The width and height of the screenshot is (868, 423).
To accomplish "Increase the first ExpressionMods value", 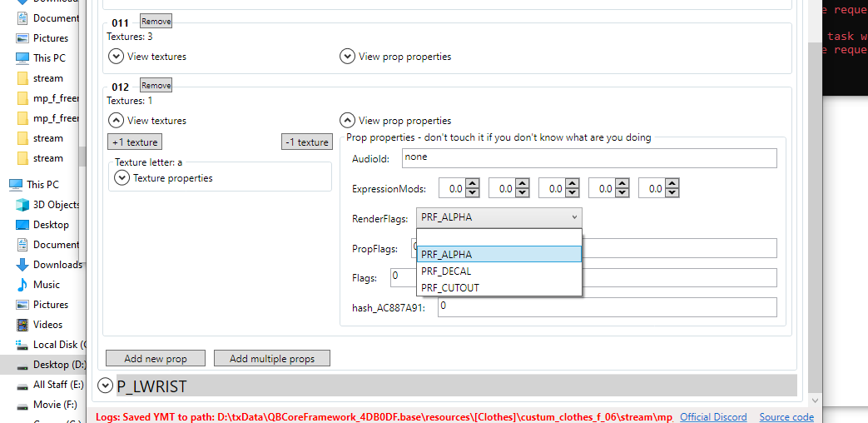I will coord(472,184).
